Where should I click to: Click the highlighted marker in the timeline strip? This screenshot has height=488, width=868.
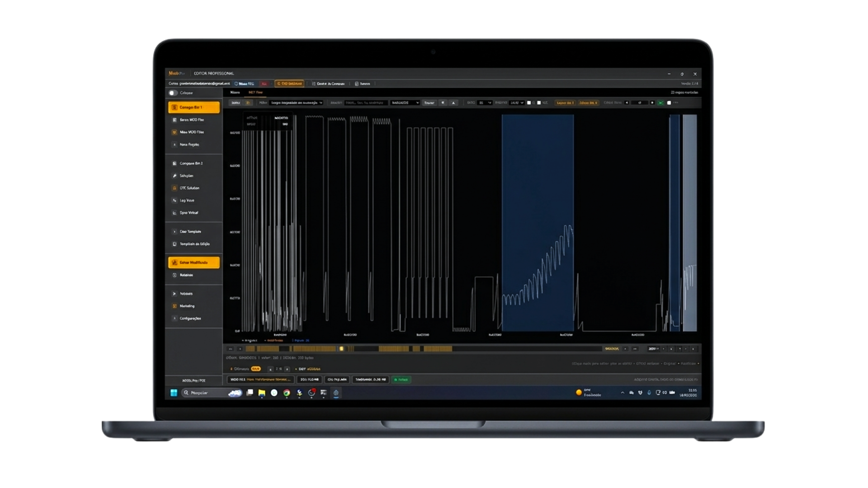pos(342,349)
